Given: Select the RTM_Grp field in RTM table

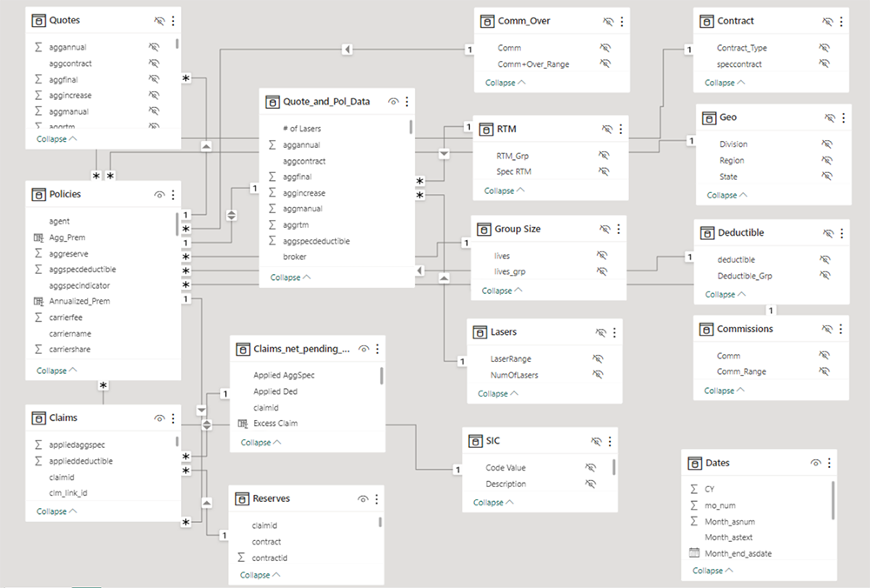Looking at the screenshot, I should [512, 155].
